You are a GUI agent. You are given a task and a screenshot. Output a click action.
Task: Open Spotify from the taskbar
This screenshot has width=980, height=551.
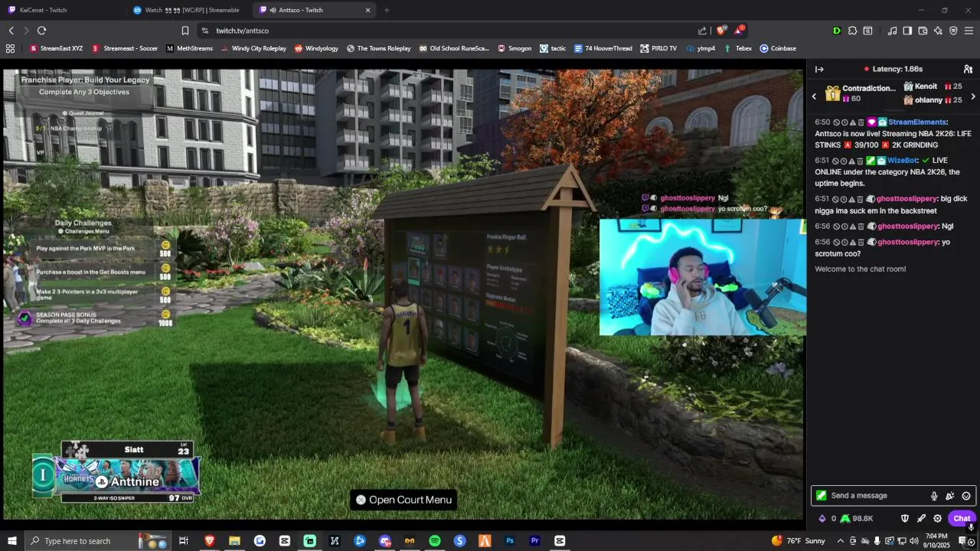[435, 541]
